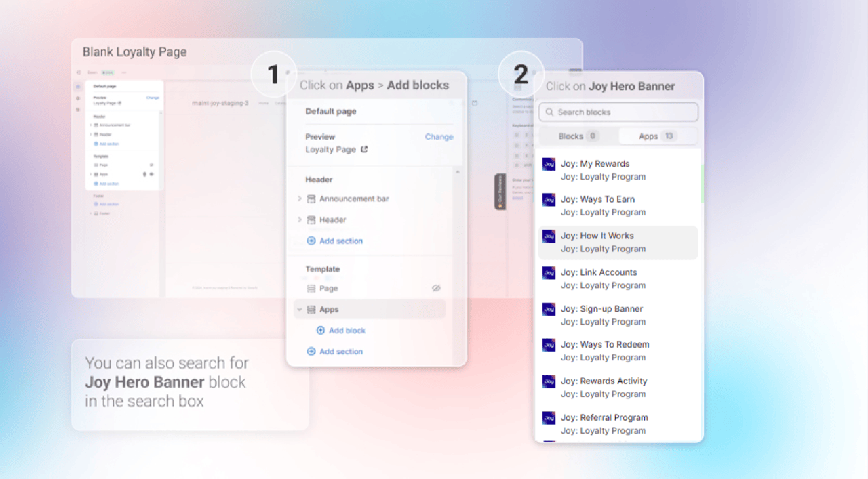This screenshot has height=479, width=868.
Task: Expand Announcement bar in background editor sidebar
Action: [90, 125]
